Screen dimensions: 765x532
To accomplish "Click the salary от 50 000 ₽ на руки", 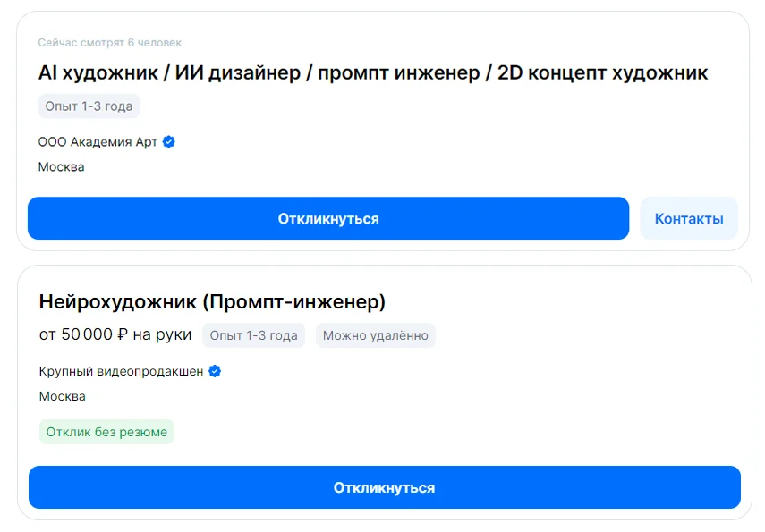I will pyautogui.click(x=113, y=334).
